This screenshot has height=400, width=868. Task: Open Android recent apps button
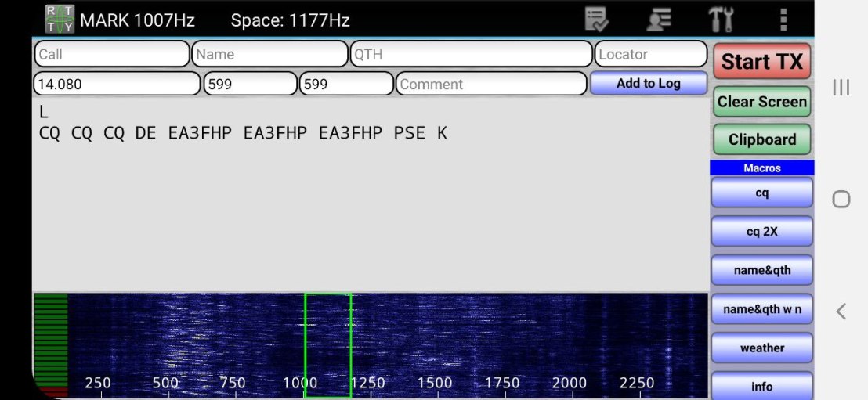click(x=841, y=87)
